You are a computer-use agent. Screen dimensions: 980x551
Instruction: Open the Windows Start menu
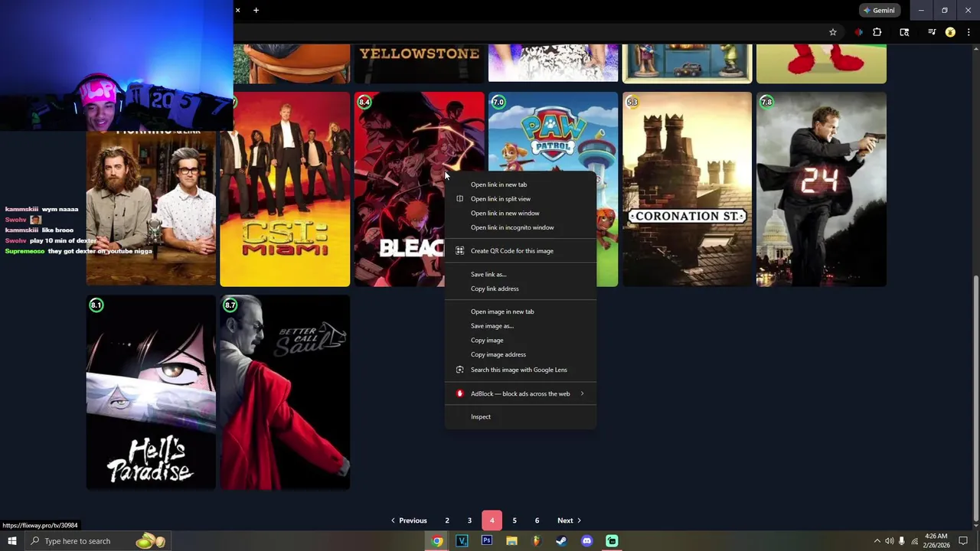12,541
